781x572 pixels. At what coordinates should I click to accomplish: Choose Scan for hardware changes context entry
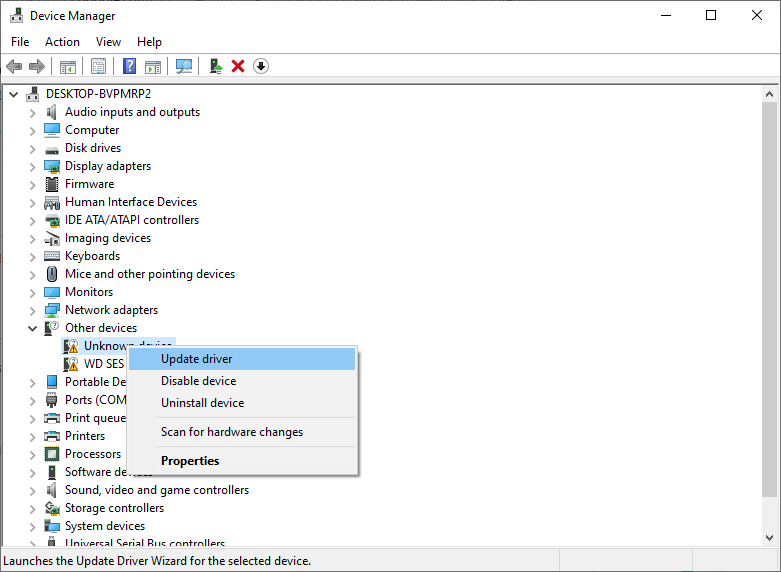click(x=242, y=432)
